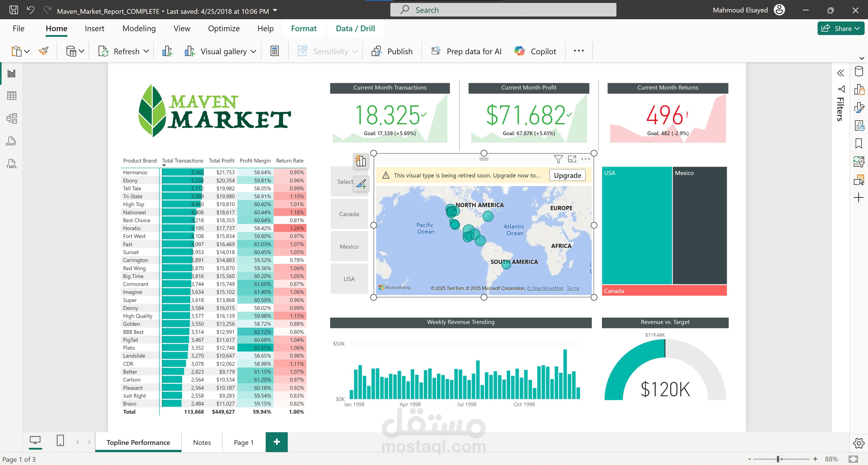
Task: Switch to Report view in the left sidebar
Action: 12,73
